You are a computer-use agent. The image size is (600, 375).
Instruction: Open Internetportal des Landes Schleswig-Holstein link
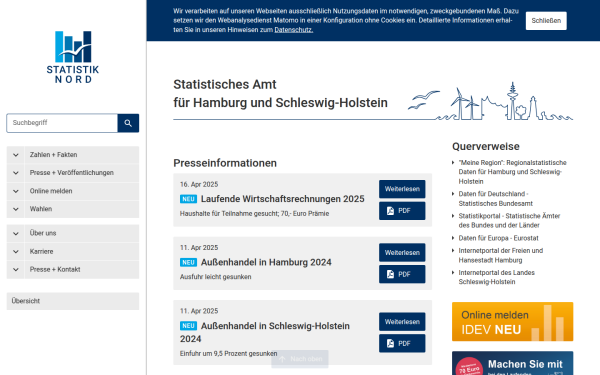coord(496,277)
